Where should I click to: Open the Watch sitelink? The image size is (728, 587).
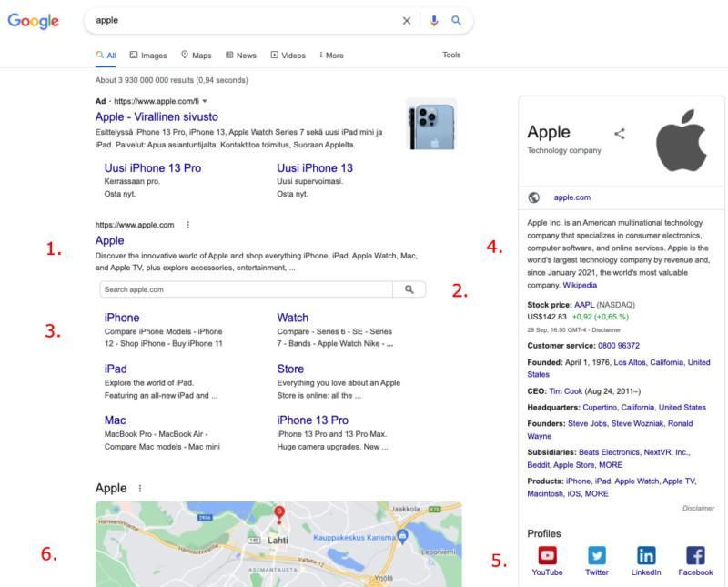click(x=292, y=318)
